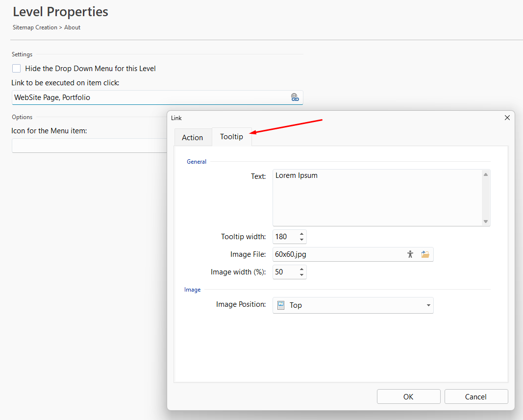Click the Icon for the Menu item field
The height and width of the screenshot is (420, 523).
click(89, 146)
